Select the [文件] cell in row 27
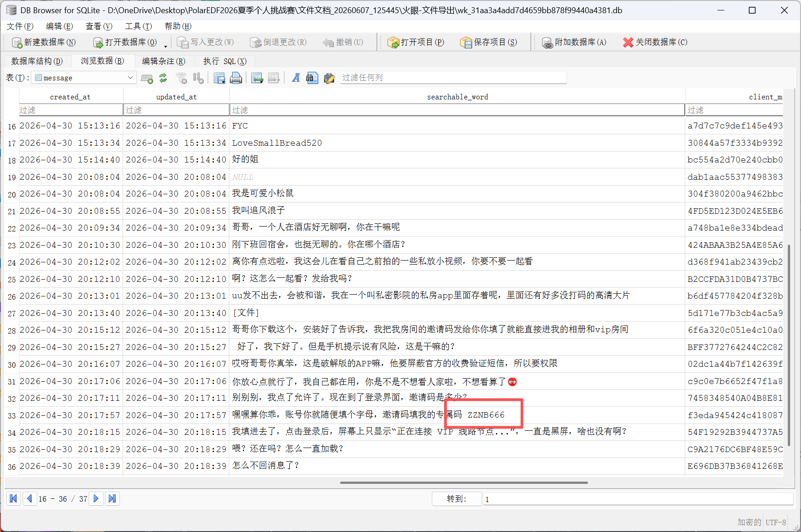801x532 pixels. click(x=457, y=313)
